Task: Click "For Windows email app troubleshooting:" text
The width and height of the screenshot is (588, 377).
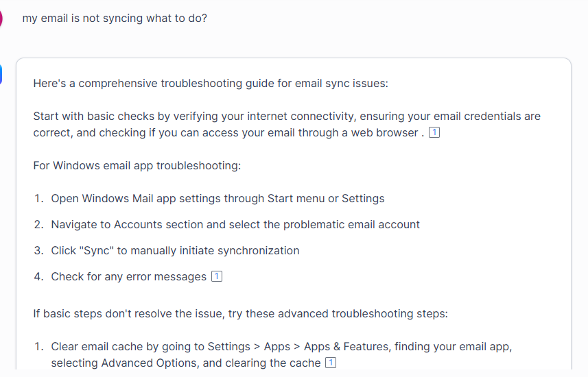Action: pyautogui.click(x=137, y=166)
